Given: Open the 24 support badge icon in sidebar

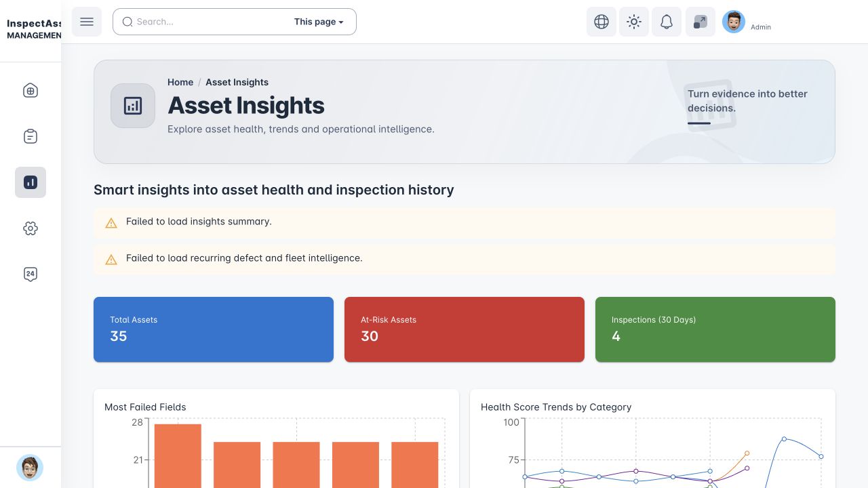Looking at the screenshot, I should pyautogui.click(x=31, y=274).
